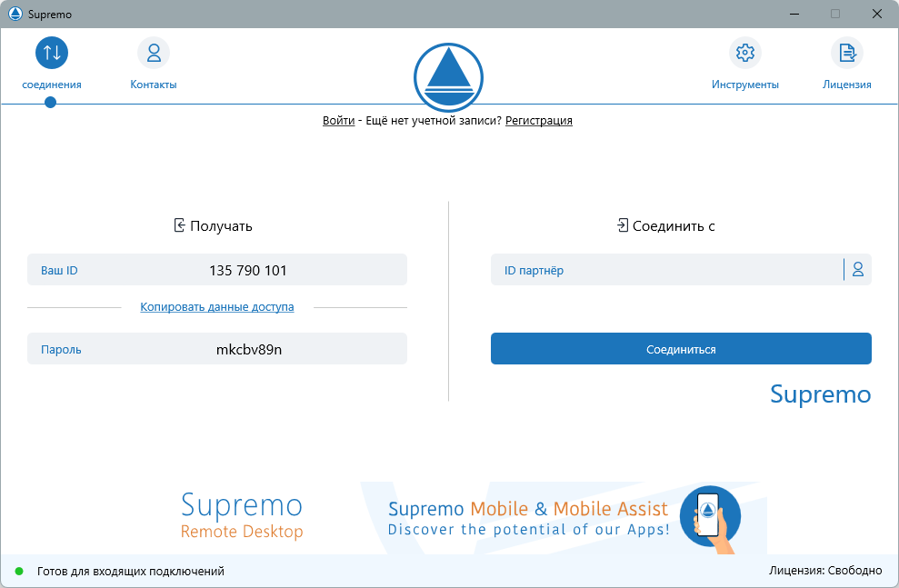Screen dimensions: 899x588
Task: Click the Supremo Remote Desktop logo banner
Action: click(x=242, y=515)
